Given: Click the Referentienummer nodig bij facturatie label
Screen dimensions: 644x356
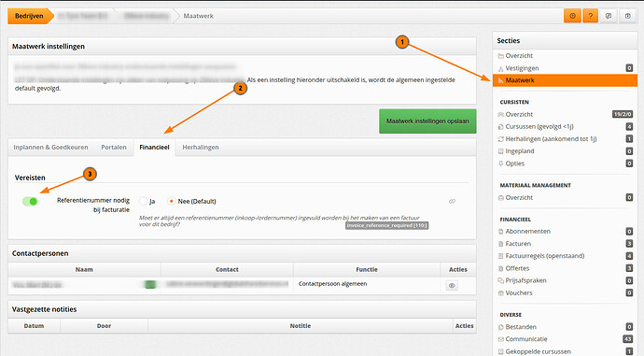Looking at the screenshot, I should click(x=93, y=205).
